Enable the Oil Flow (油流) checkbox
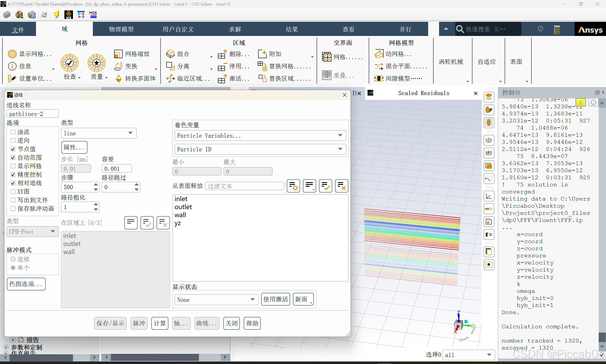Viewport: 606px width, 364px height. click(x=13, y=132)
